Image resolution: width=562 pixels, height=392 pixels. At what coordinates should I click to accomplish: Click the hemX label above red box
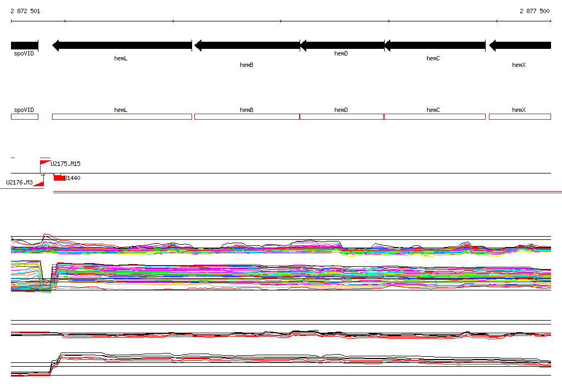[519, 110]
